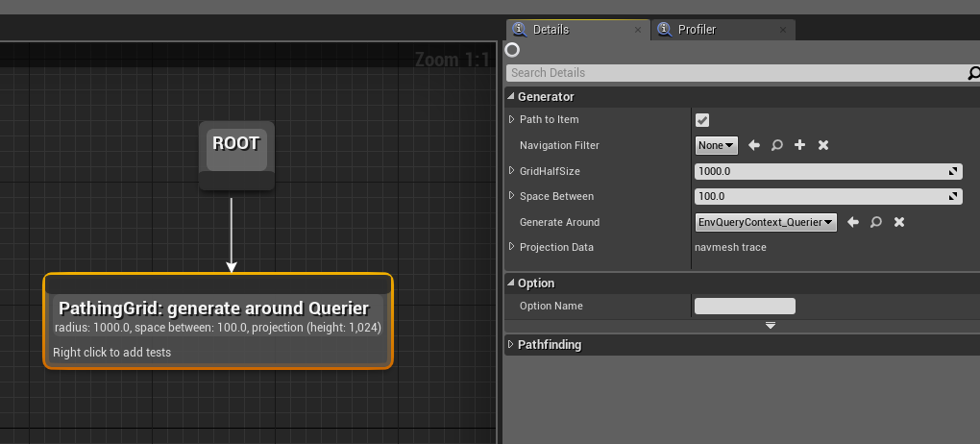
Task: Select the ROOT node in the graph
Action: tap(236, 155)
